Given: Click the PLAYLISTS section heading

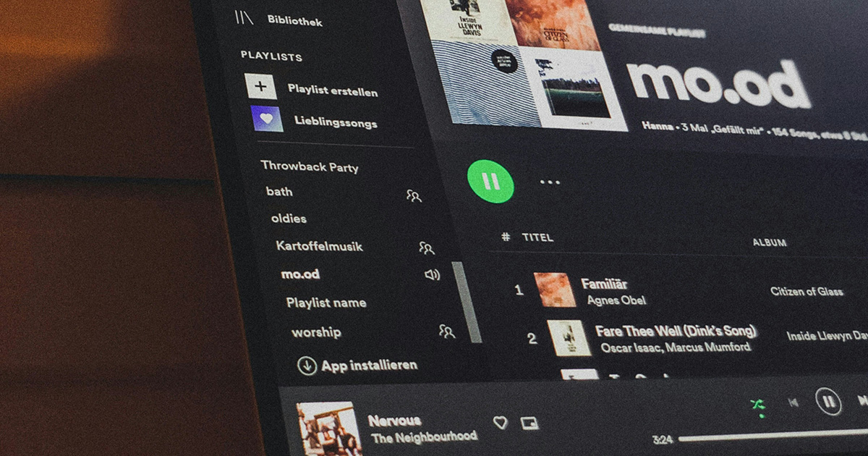Looking at the screenshot, I should click(x=271, y=56).
